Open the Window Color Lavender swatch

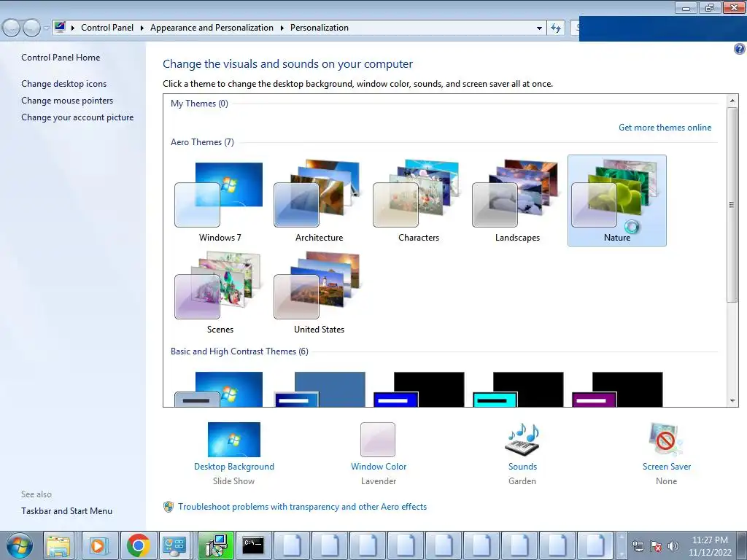pos(378,440)
